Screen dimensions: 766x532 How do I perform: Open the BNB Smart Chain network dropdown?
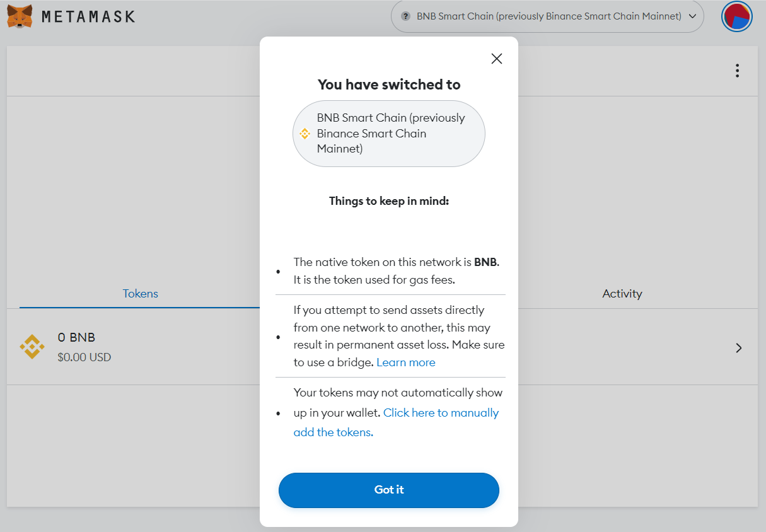(547, 16)
